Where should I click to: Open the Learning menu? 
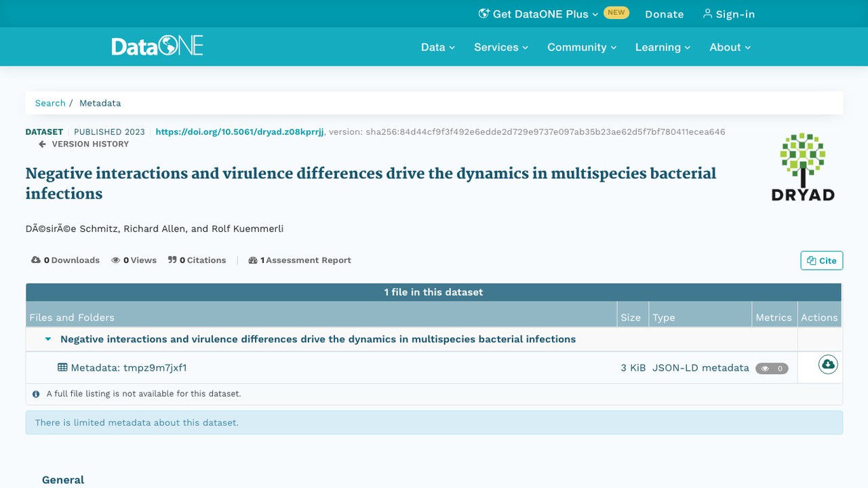click(663, 47)
